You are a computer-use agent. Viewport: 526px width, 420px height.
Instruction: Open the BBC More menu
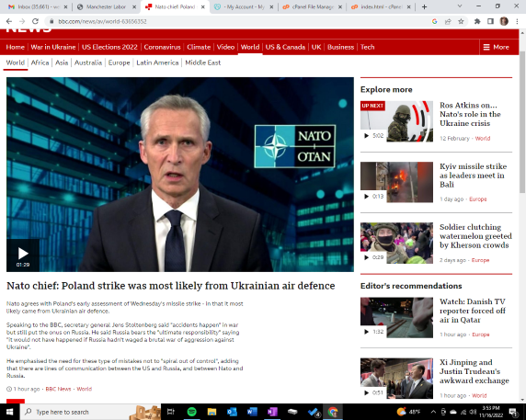coord(497,47)
